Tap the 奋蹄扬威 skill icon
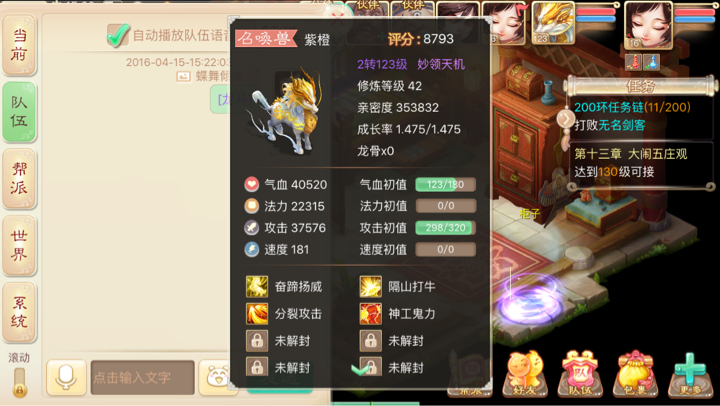 click(257, 287)
